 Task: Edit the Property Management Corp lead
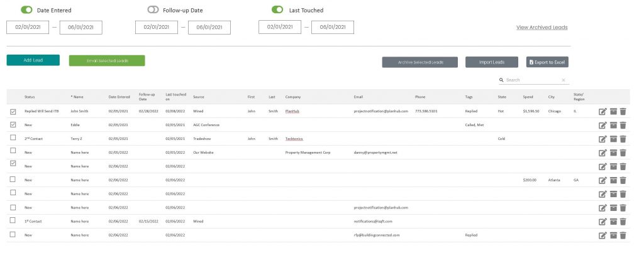[x=602, y=153]
